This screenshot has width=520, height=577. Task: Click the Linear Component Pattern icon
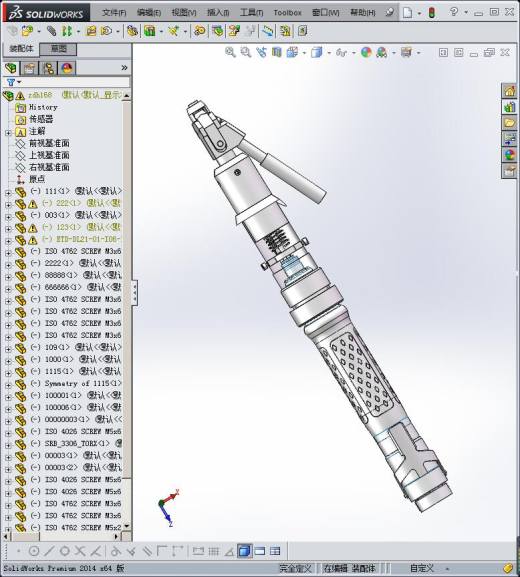(x=67, y=31)
